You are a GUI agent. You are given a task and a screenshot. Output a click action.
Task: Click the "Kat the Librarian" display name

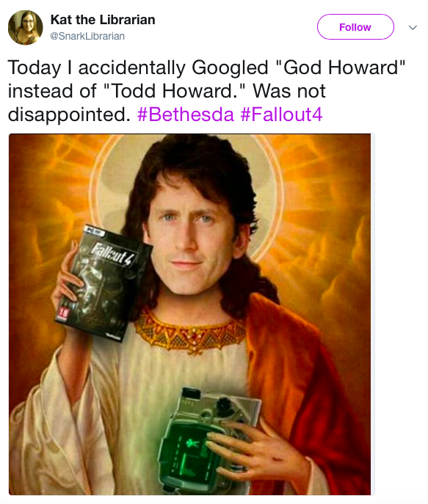click(103, 20)
